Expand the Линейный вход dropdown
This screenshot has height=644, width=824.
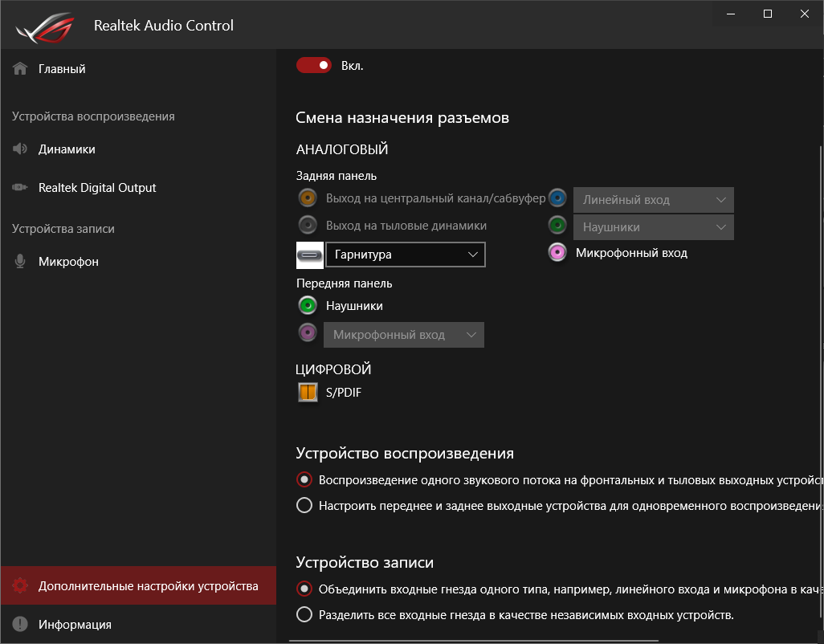653,200
